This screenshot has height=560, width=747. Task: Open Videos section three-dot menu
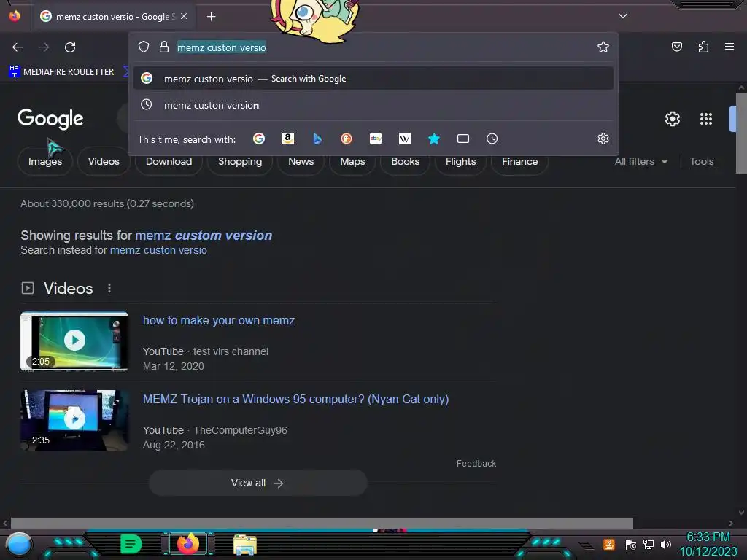[x=109, y=288]
